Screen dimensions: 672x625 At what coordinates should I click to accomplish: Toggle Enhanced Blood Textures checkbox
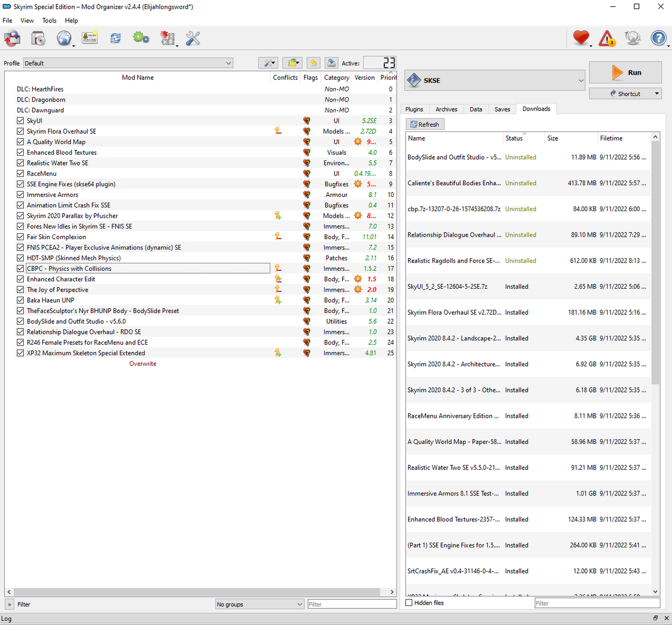coord(20,153)
